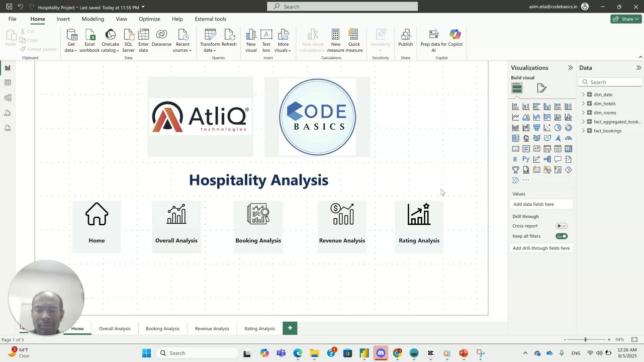The height and width of the screenshot is (362, 644).
Task: Expand the fact_bookings table
Action: pyautogui.click(x=583, y=131)
